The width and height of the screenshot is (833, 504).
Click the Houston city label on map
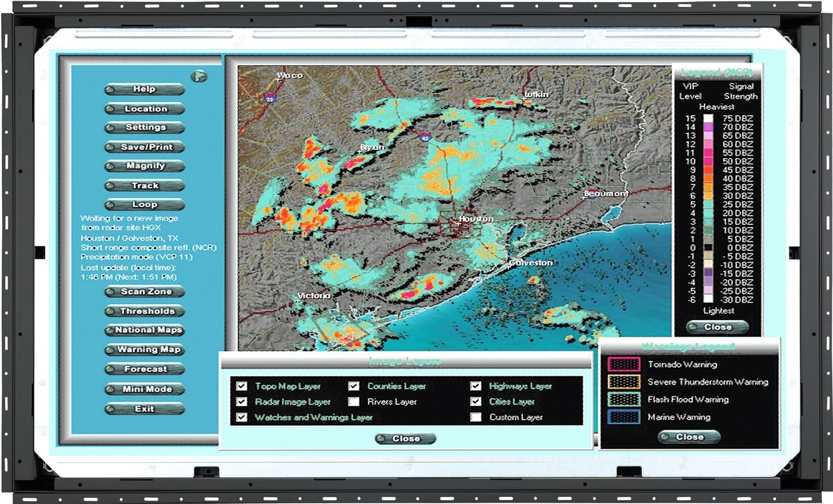click(476, 219)
